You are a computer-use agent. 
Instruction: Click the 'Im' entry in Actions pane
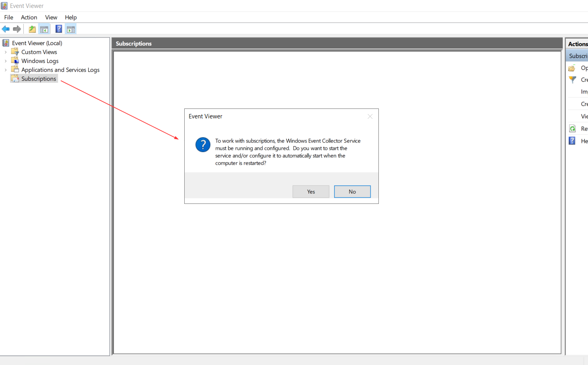pyautogui.click(x=584, y=92)
